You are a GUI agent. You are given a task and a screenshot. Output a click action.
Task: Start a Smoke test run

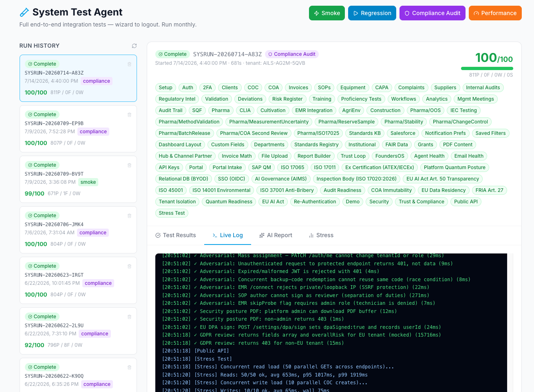327,13
